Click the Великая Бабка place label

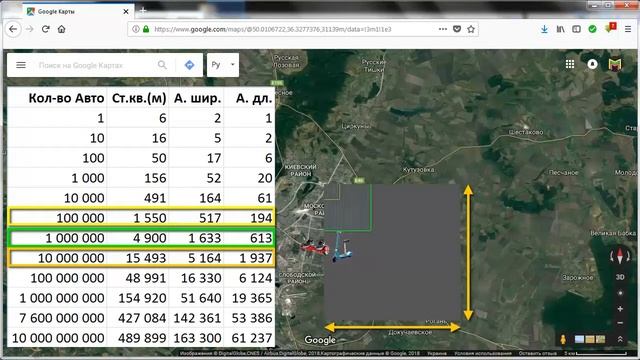612,233
